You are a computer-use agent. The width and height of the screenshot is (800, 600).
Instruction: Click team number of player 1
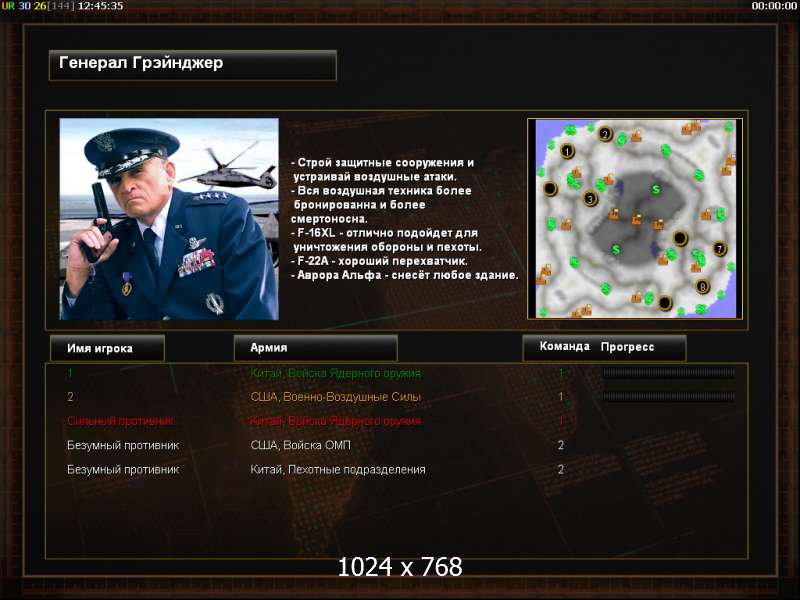coord(561,373)
